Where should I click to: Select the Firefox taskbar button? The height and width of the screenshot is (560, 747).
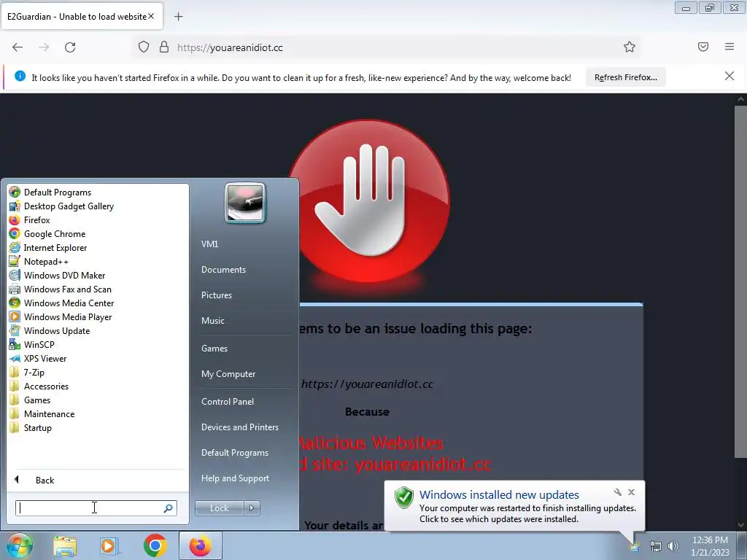pos(201,545)
